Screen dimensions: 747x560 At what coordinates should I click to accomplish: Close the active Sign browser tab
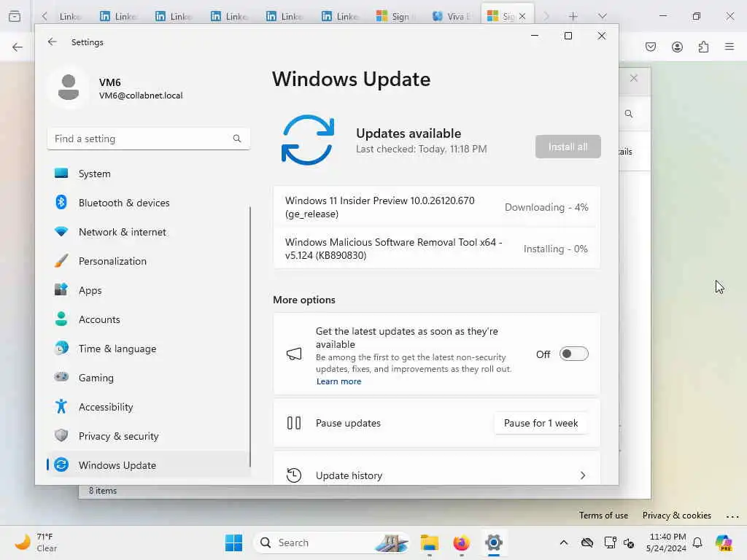click(522, 16)
